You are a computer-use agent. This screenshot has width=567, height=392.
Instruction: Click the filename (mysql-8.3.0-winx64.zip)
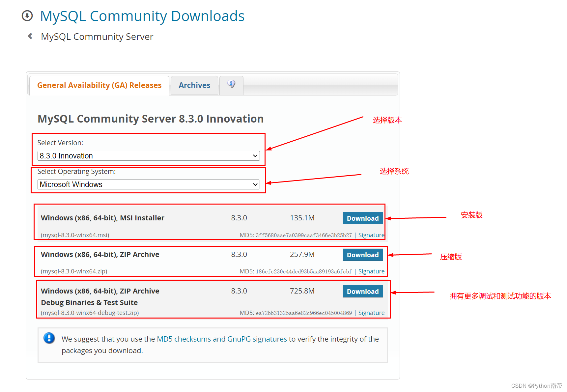[74, 271]
